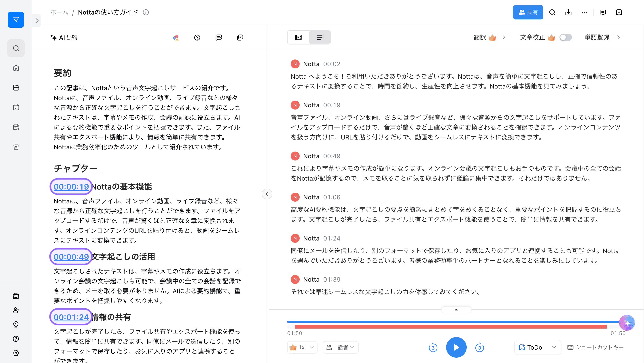The image size is (644, 363).
Task: Open the 翻訳 translation option
Action: pos(489,37)
